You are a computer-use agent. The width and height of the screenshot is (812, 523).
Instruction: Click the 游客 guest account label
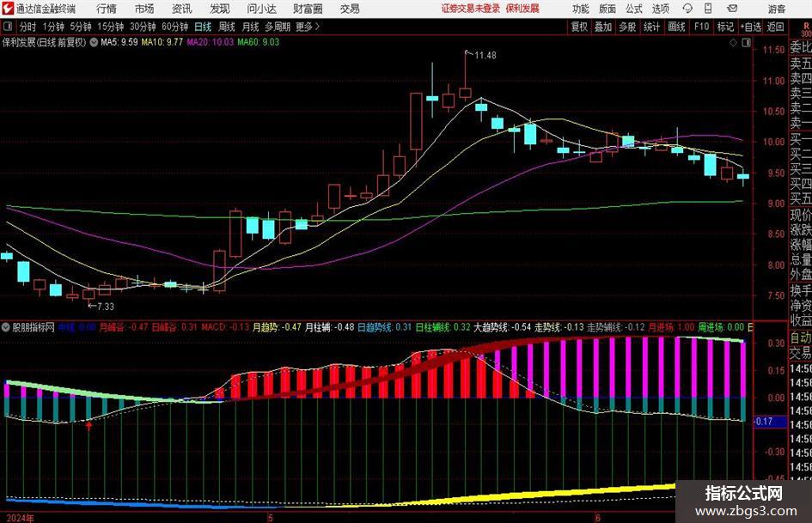point(776,9)
